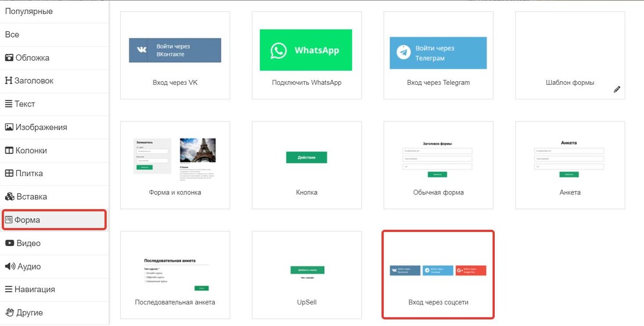This screenshot has width=644, height=326.
Task: Click the camera icon beside Обложка
Action: tap(9, 57)
